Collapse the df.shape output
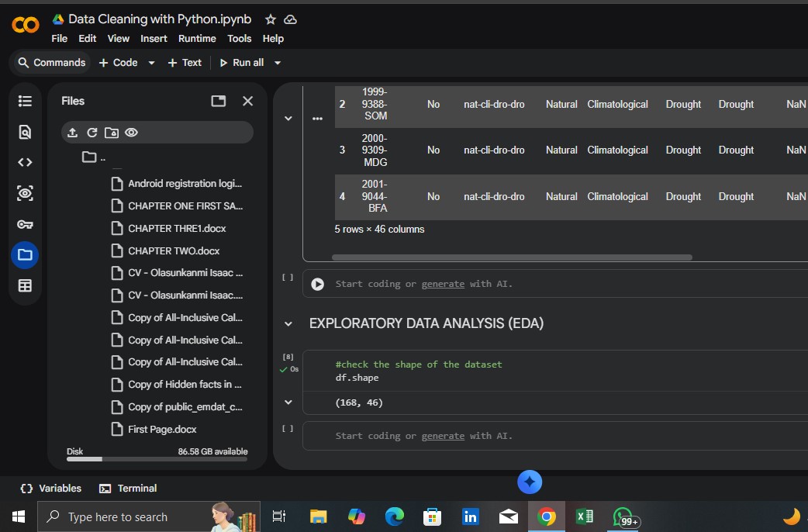808x532 pixels. point(288,402)
